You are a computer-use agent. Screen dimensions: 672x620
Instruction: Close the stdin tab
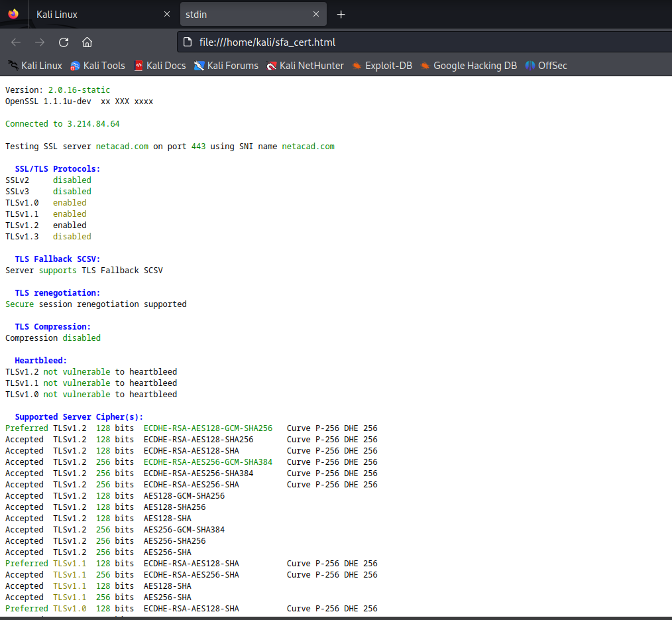click(x=316, y=15)
